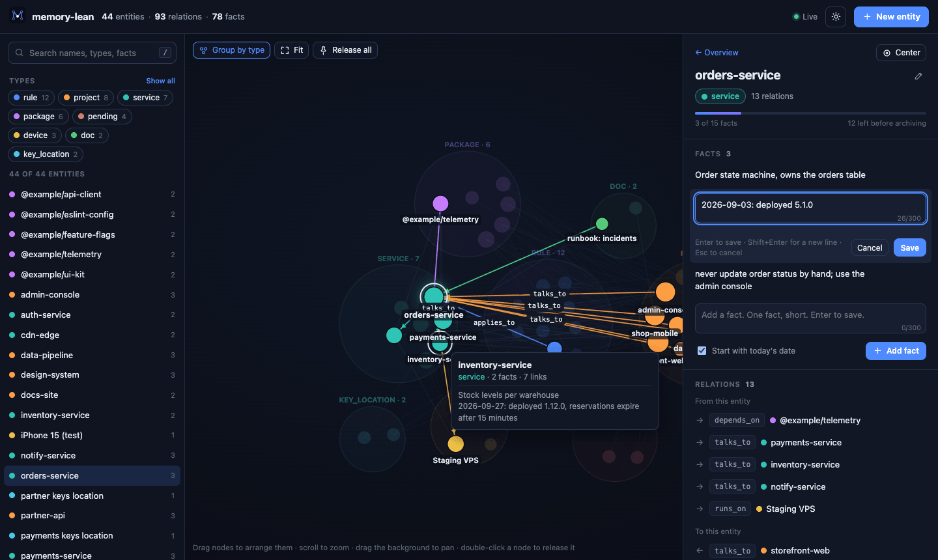Focus the search names, types, facts field
The image size is (938, 560).
pos(92,53)
